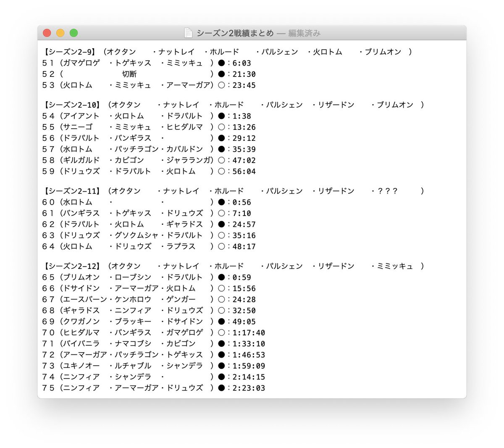Click クワガノン in row 69
Viewport: 504px width, 448px height.
point(81,322)
